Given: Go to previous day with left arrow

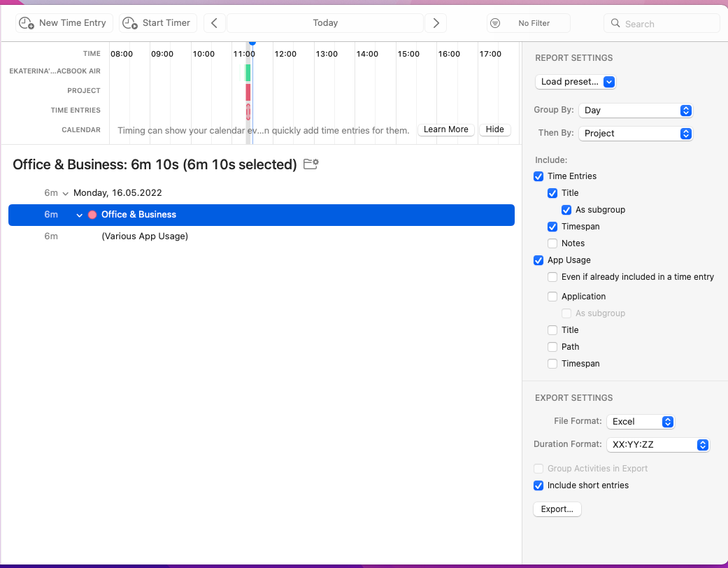Looking at the screenshot, I should click(x=214, y=23).
